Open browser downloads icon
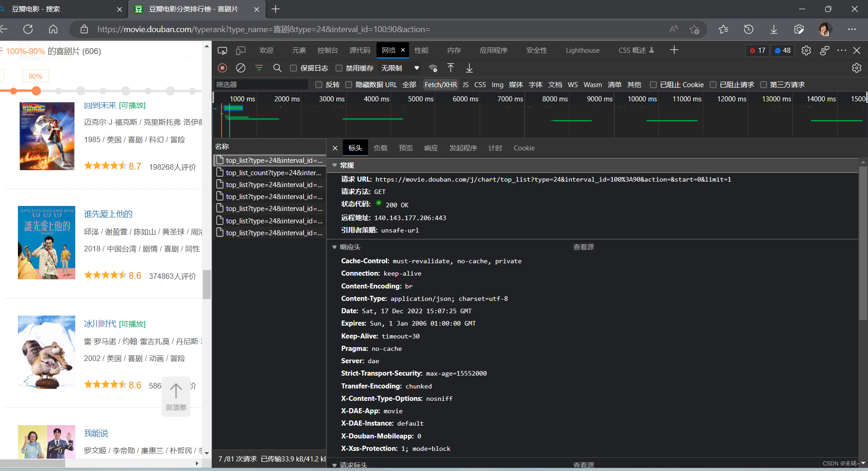The image size is (868, 471). tap(774, 29)
